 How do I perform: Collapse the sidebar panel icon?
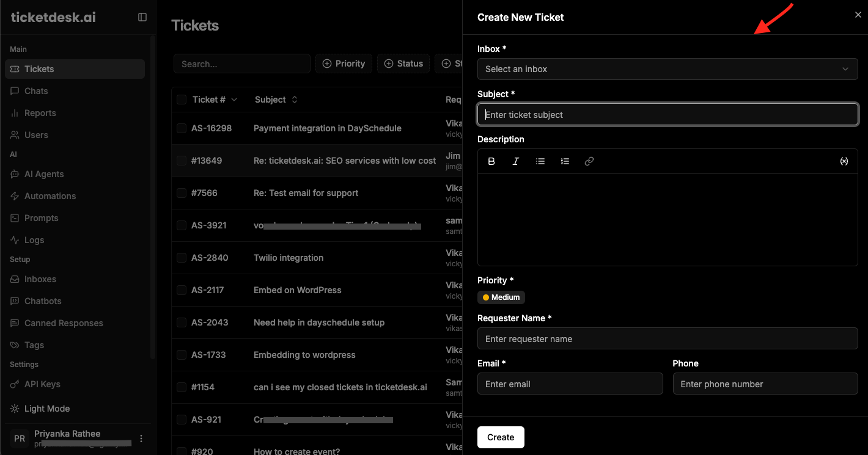[x=142, y=17]
